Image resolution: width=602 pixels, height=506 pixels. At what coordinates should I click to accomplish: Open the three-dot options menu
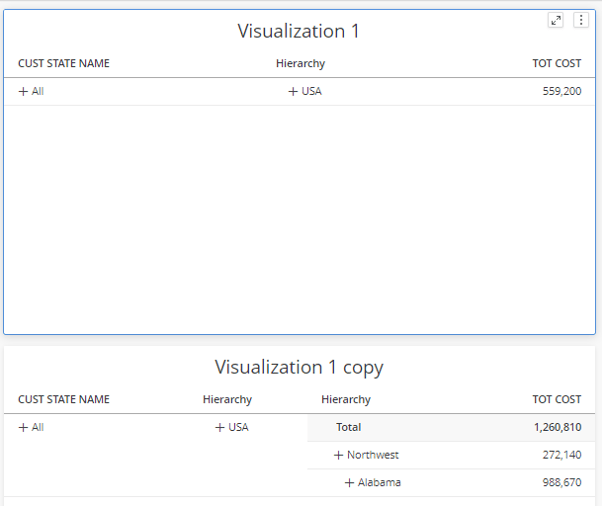tap(581, 20)
